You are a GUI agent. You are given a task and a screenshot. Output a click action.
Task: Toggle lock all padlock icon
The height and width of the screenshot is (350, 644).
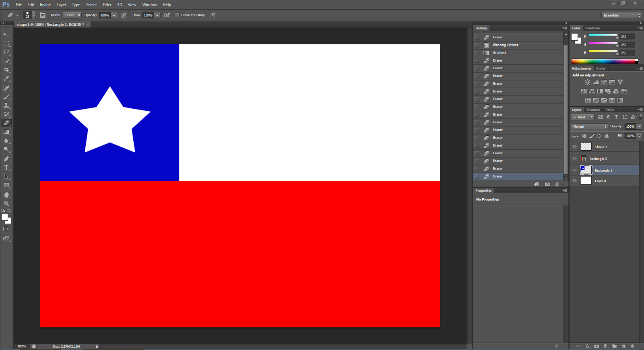point(607,136)
